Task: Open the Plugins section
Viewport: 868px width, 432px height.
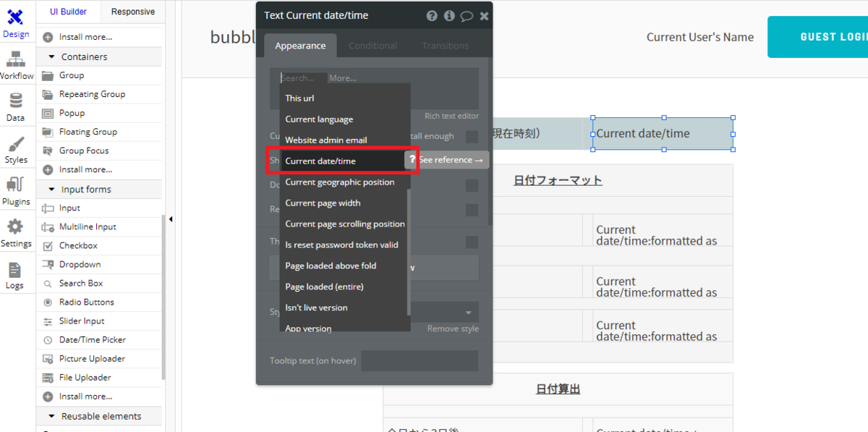Action: [x=15, y=191]
